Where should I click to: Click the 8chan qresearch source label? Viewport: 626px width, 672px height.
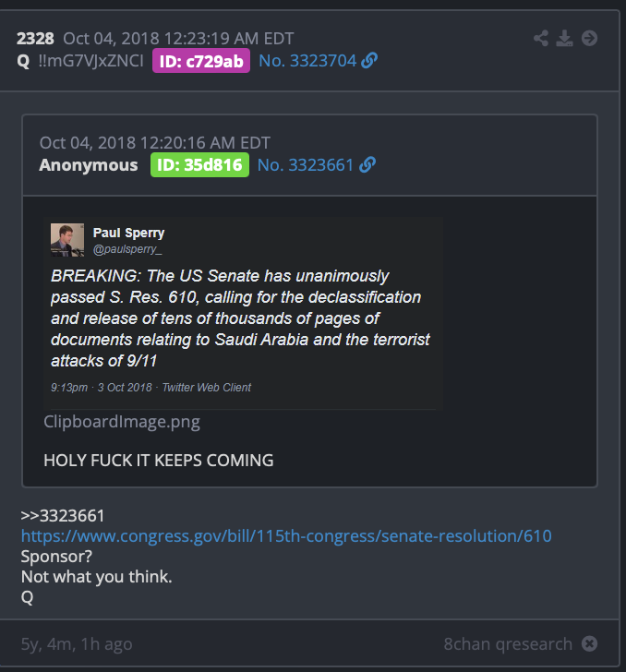(508, 643)
